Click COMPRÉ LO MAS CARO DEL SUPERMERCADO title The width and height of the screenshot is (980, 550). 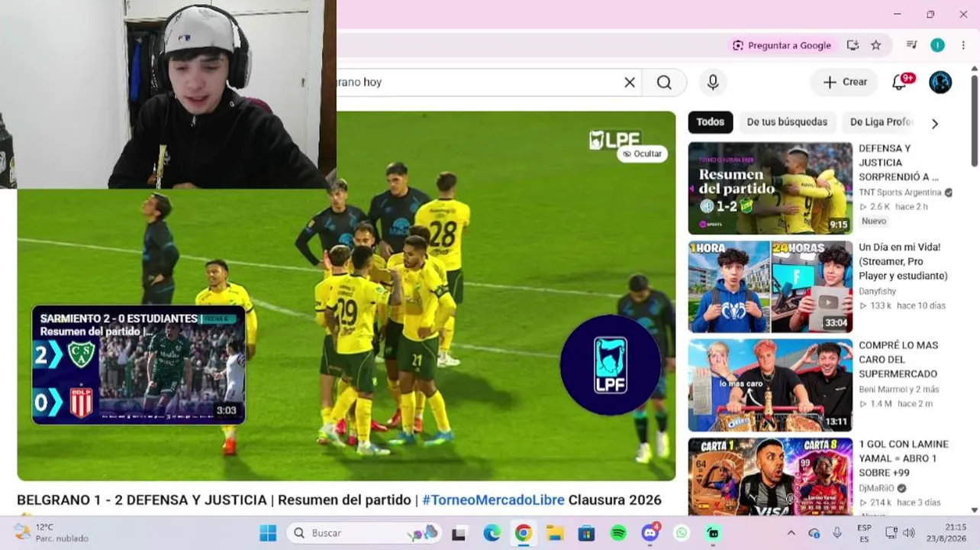[x=898, y=360]
